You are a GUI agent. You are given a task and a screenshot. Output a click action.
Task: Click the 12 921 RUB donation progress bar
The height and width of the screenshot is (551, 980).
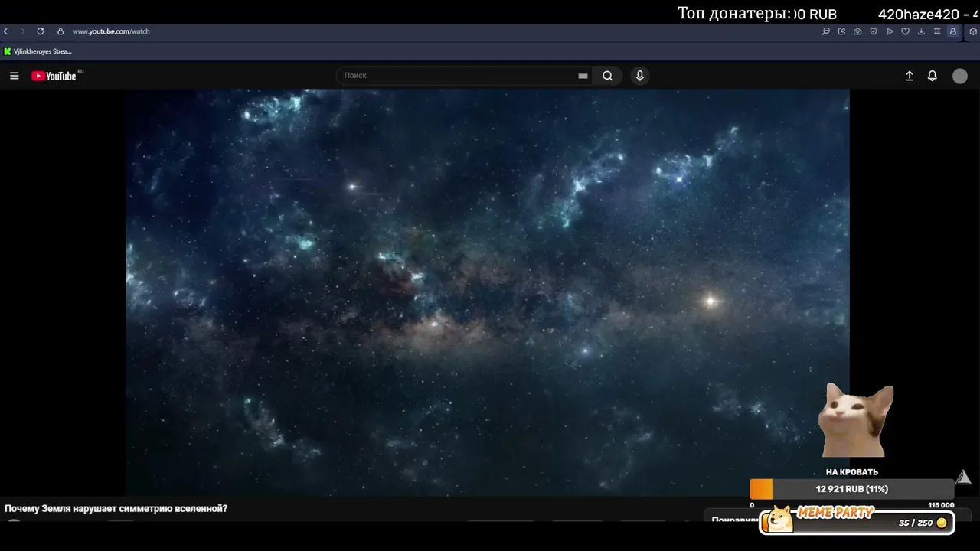(x=852, y=489)
